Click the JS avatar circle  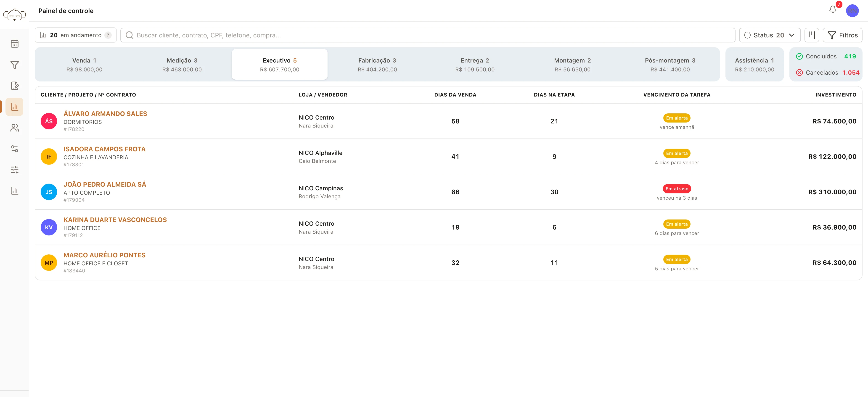click(x=49, y=192)
